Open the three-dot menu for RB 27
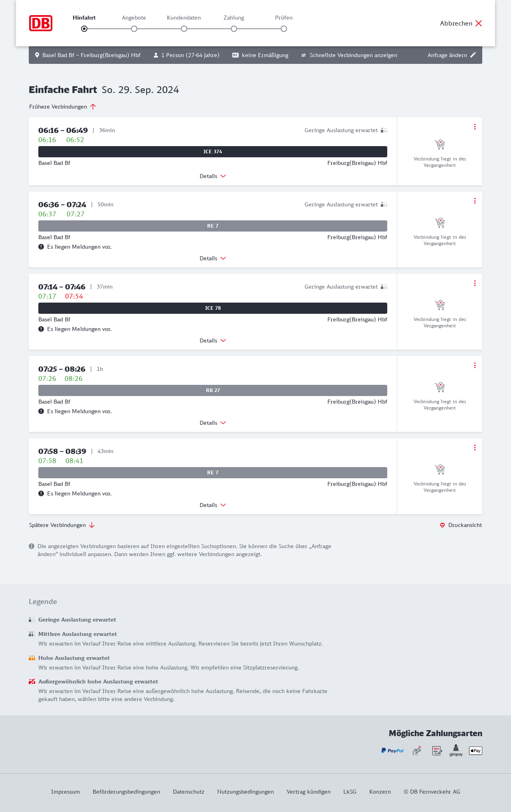Image resolution: width=511 pixels, height=812 pixels. tap(475, 365)
